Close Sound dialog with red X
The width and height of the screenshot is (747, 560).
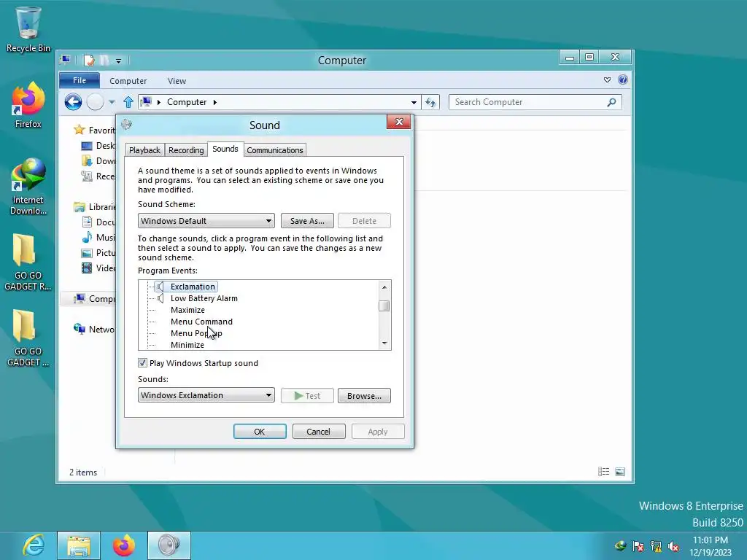[x=399, y=122]
